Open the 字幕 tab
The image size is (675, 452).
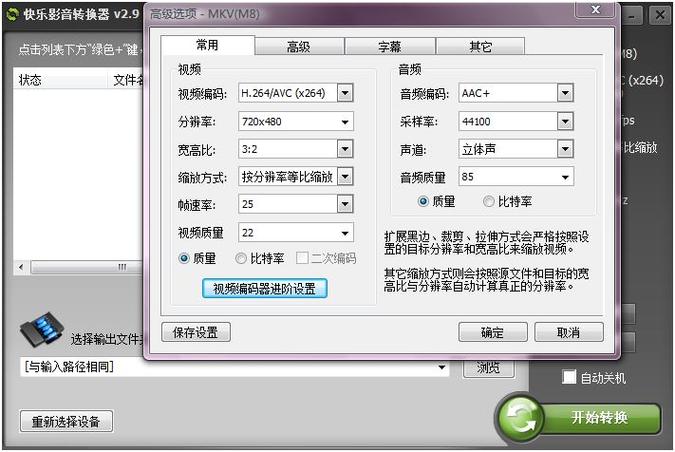pos(390,46)
